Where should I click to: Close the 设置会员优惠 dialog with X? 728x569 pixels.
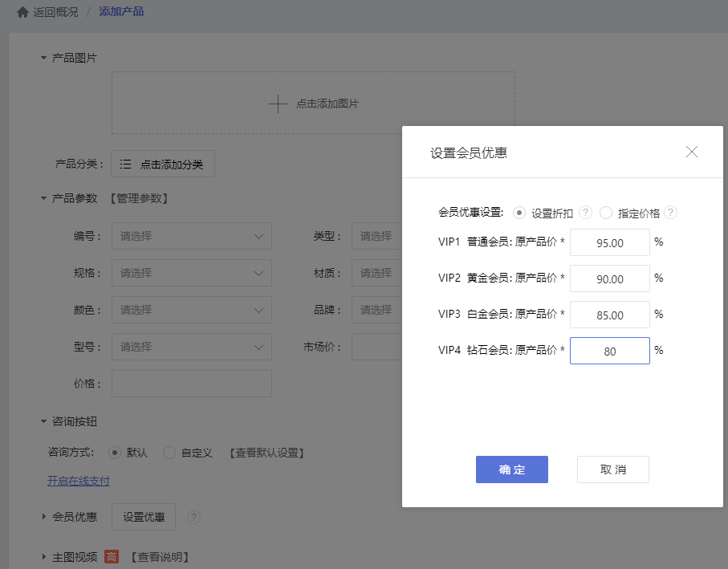[x=692, y=152]
